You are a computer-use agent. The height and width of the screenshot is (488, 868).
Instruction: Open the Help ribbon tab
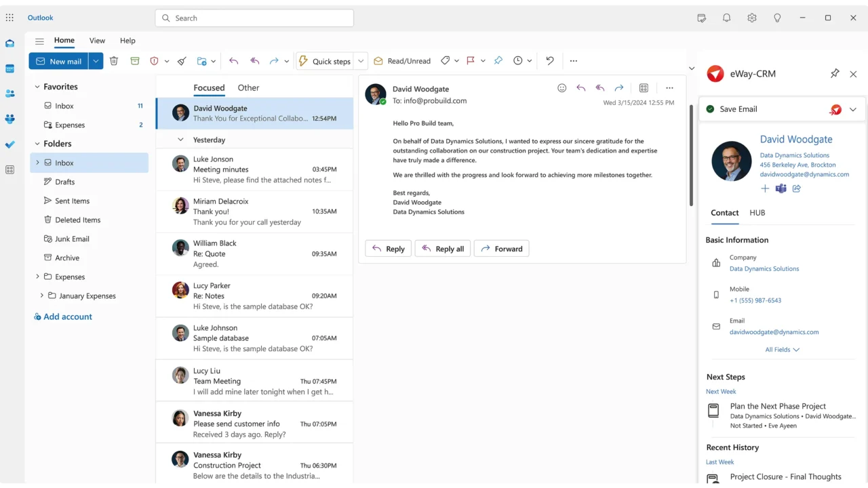point(127,41)
